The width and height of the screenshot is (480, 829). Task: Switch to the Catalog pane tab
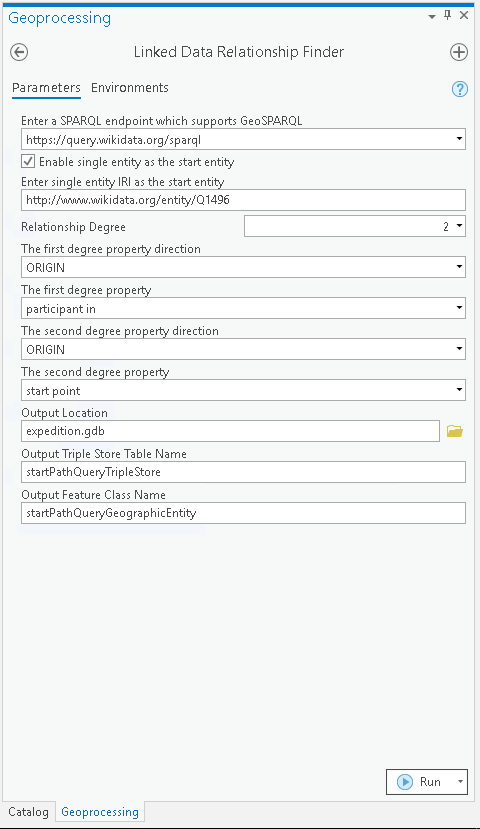28,812
